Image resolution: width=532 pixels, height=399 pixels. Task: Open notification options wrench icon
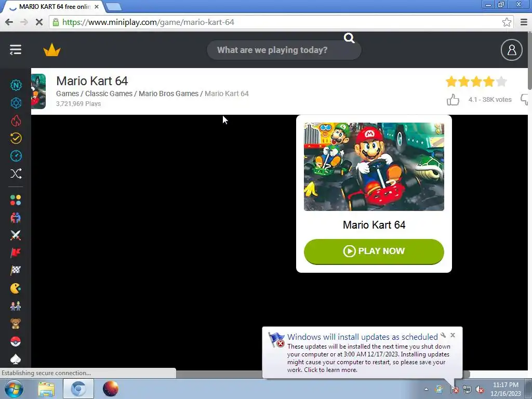(443, 335)
